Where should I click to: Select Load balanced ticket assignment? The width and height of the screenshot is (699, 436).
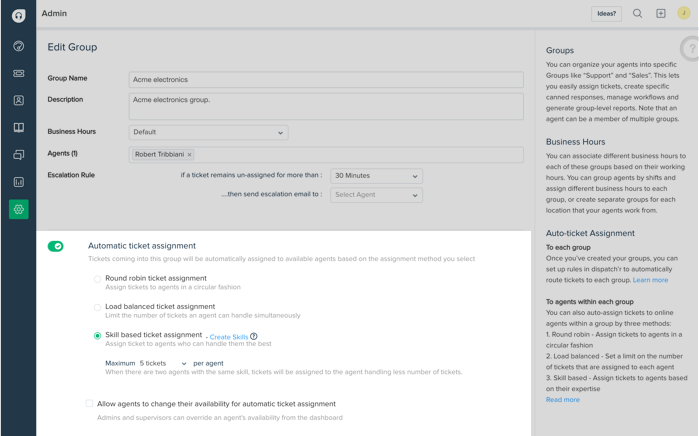(97, 307)
